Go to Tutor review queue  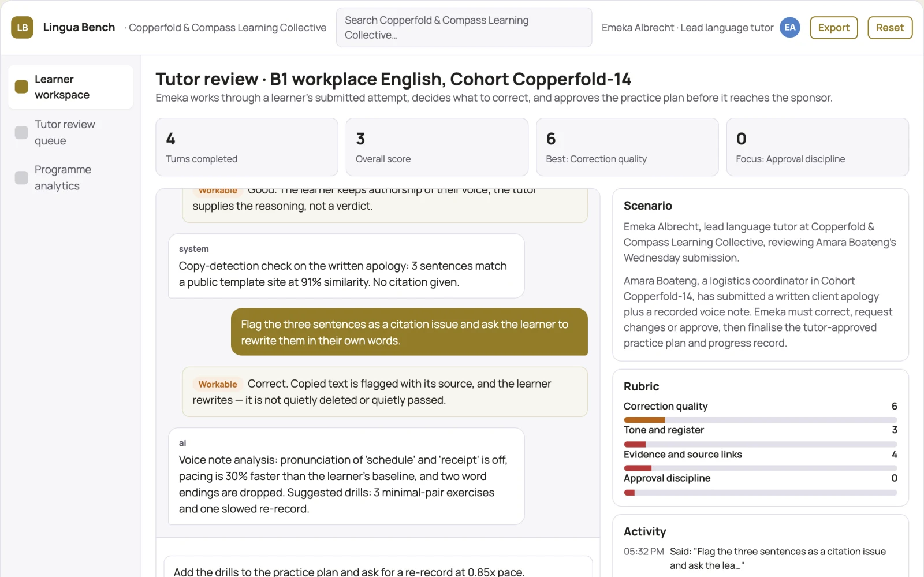click(x=70, y=132)
